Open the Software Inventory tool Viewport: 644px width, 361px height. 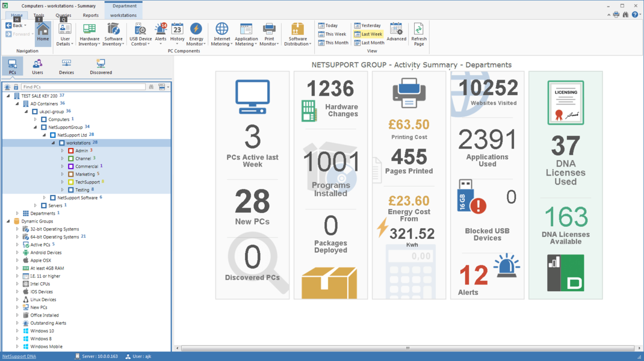coord(113,34)
